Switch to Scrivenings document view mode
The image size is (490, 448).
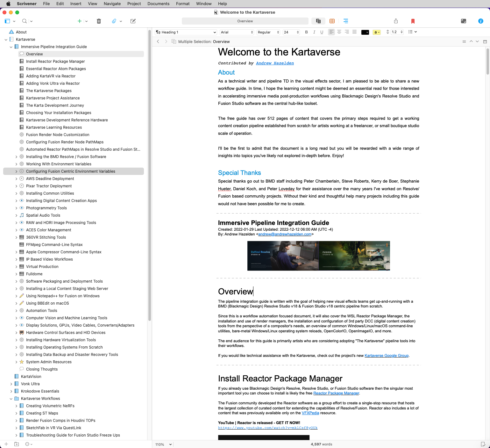(318, 21)
